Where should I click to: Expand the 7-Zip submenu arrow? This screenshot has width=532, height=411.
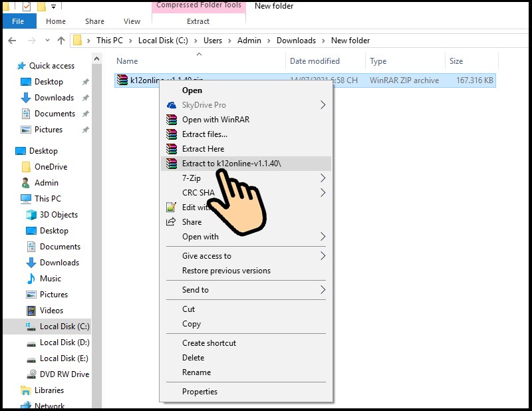(323, 178)
